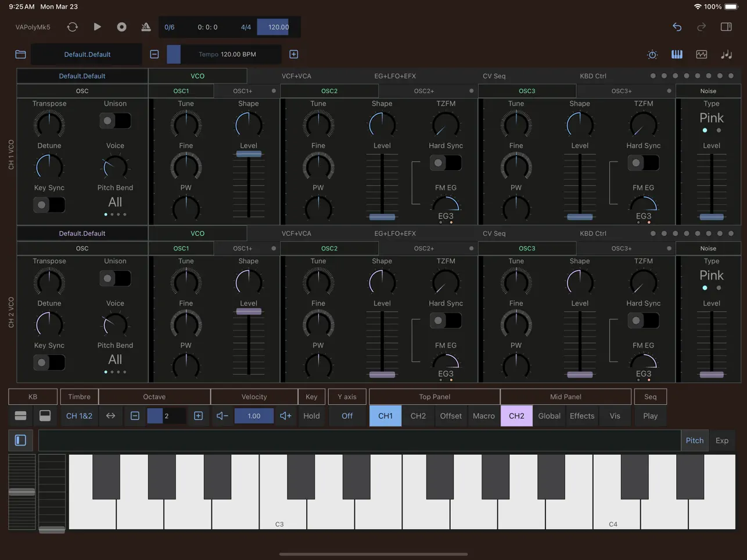747x560 pixels.
Task: Toggle CH 2 Key Sync switch
Action: pyautogui.click(x=49, y=362)
